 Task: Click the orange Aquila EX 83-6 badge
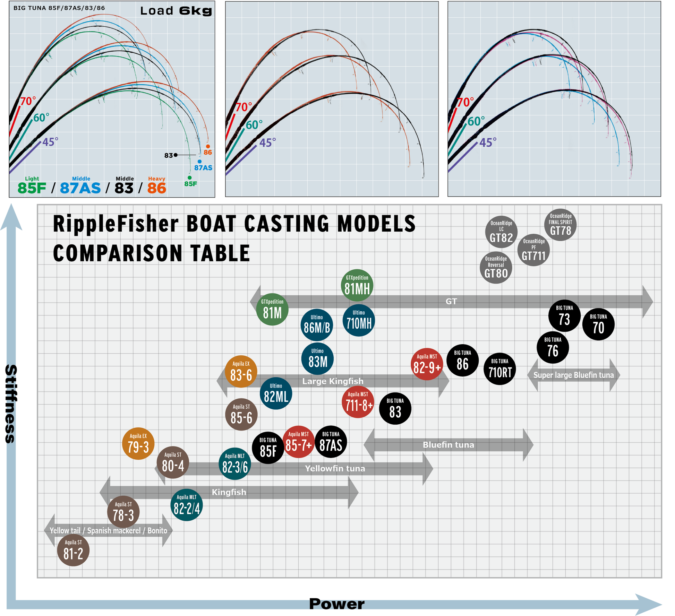pyautogui.click(x=241, y=372)
